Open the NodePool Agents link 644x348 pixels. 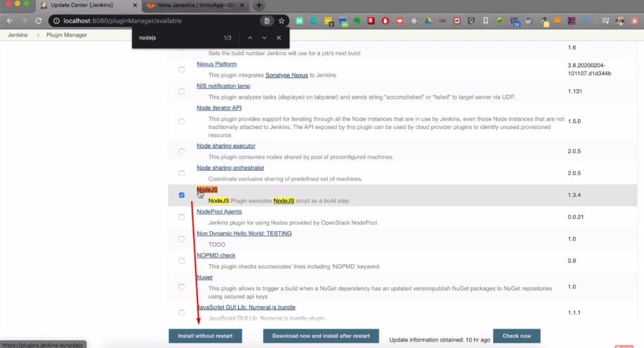(219, 211)
